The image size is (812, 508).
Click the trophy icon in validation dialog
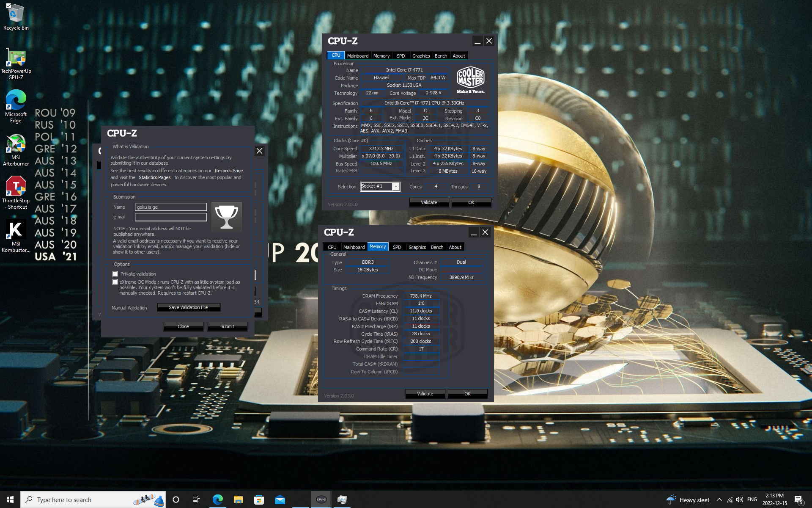click(226, 217)
